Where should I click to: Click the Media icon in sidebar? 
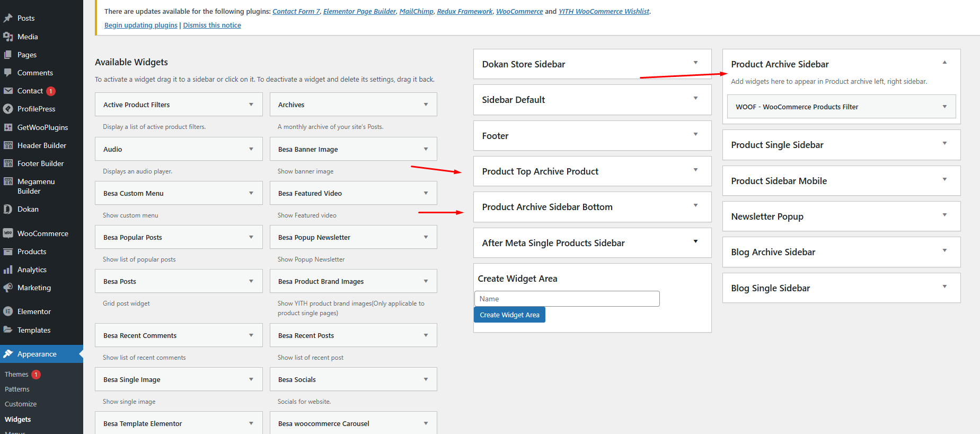tap(8, 37)
